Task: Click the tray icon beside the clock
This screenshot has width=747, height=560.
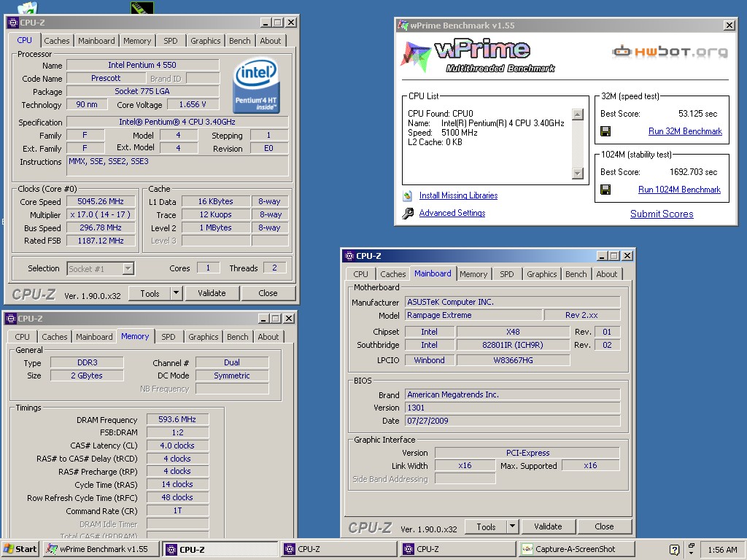Action: tap(692, 549)
